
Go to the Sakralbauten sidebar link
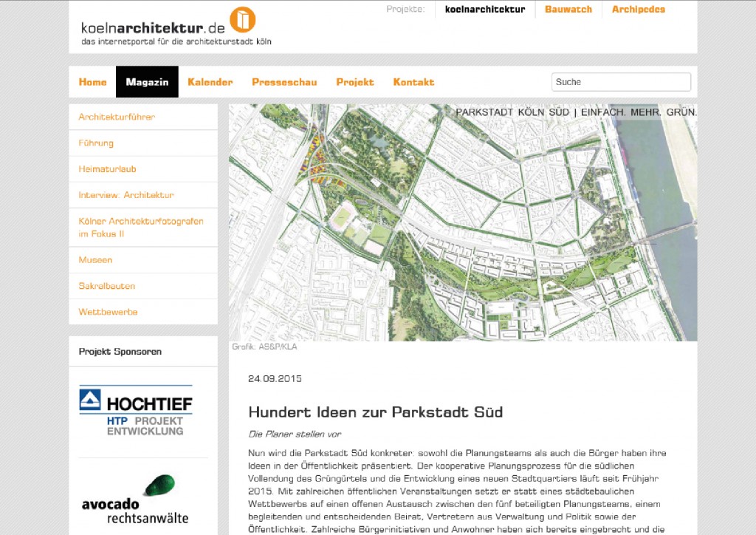[x=106, y=286]
